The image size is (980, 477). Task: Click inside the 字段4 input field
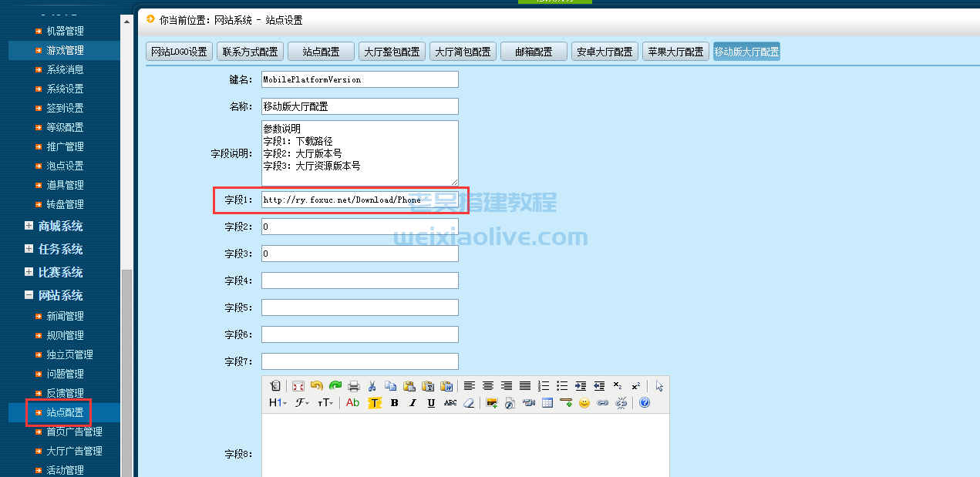(359, 280)
